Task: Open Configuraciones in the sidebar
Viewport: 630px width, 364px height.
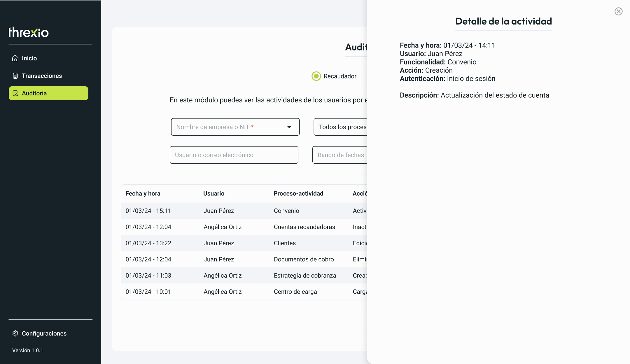Action: tap(39, 333)
